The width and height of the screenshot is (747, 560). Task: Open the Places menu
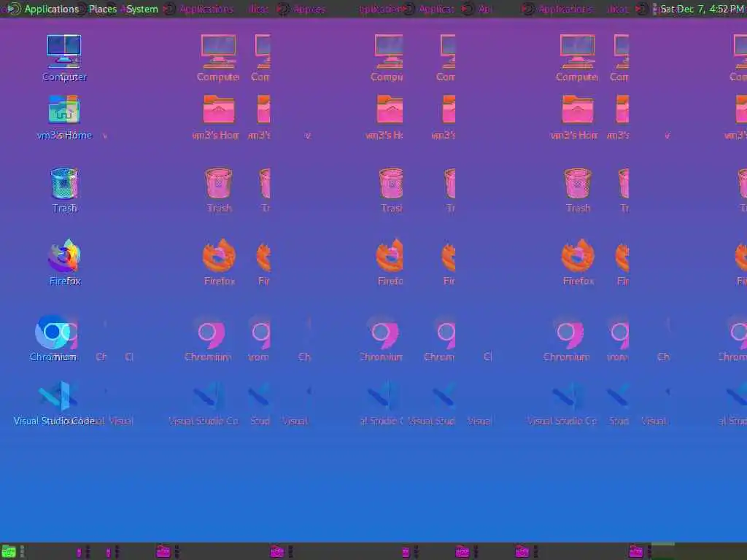coord(102,9)
